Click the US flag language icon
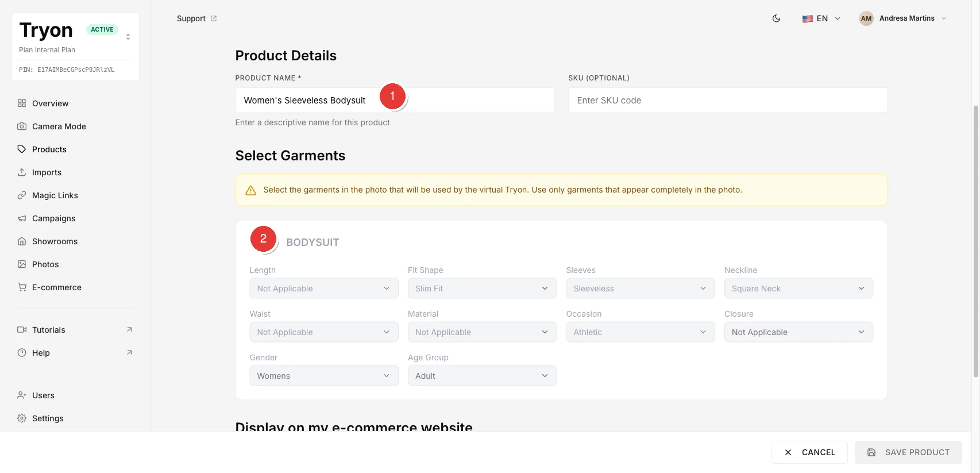The image size is (980, 473). click(x=808, y=18)
